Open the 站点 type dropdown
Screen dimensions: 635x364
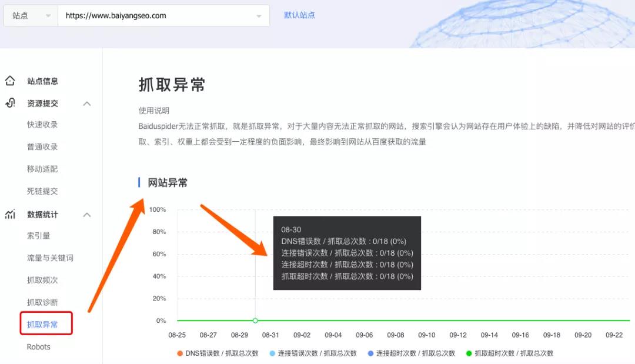(31, 16)
